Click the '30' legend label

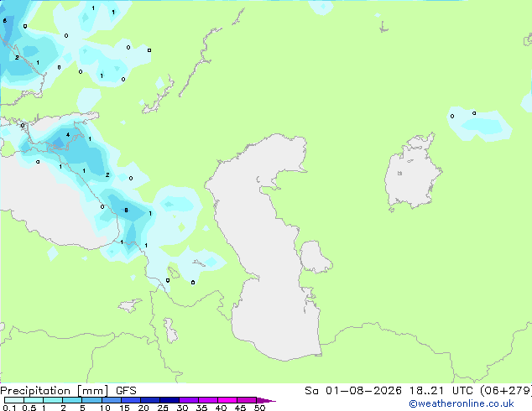point(182,408)
